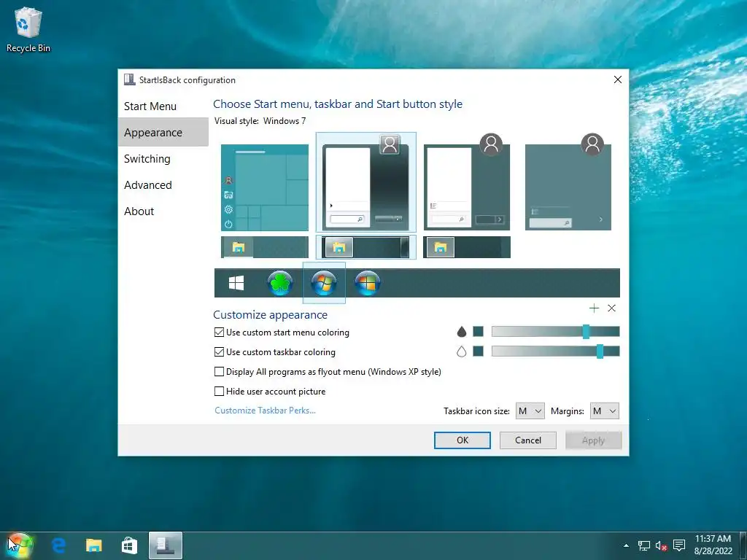This screenshot has width=747, height=560.
Task: Select plain minimal start menu style thumbnail
Action: point(568,183)
